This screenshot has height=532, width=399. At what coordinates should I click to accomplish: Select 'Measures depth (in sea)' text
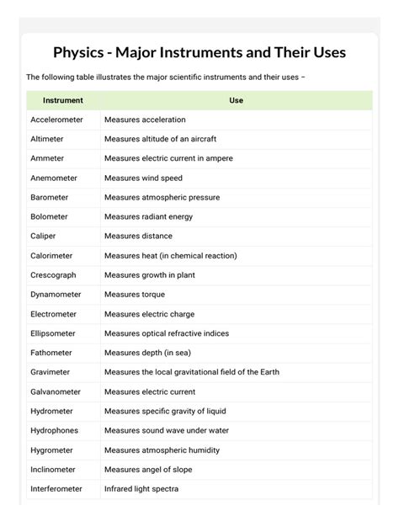coord(147,353)
